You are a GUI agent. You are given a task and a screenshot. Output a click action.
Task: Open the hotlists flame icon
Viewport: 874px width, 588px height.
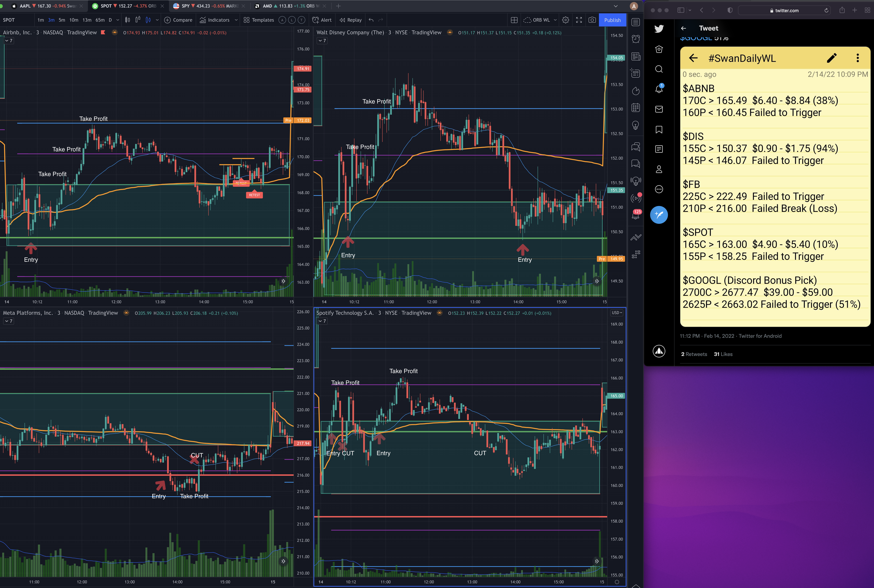(x=635, y=91)
